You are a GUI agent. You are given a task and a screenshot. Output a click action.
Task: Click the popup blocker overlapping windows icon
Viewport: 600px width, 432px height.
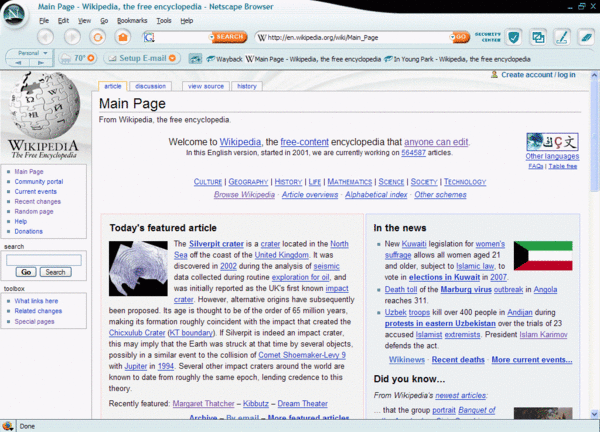point(538,37)
